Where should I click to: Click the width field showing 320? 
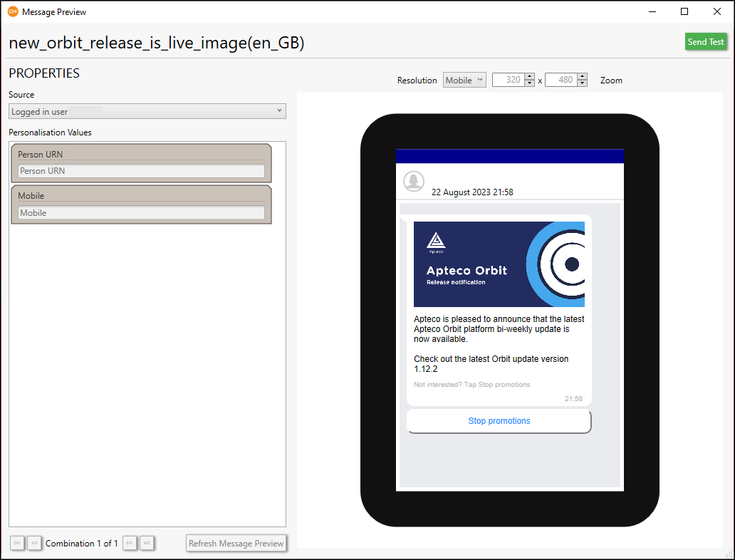click(509, 80)
